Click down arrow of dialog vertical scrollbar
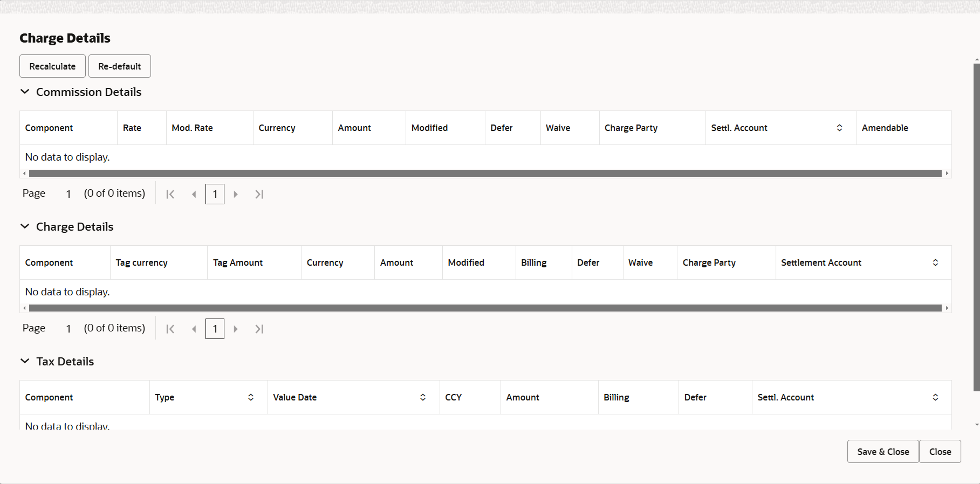 (x=977, y=425)
